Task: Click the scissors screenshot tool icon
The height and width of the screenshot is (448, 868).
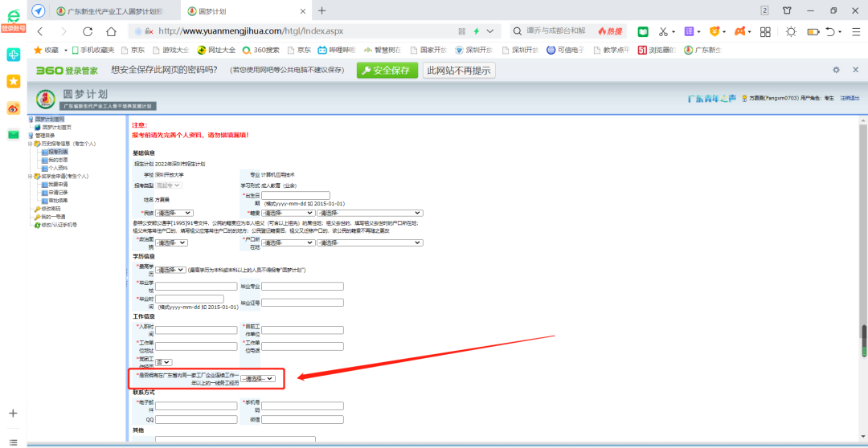Action: 663,31
